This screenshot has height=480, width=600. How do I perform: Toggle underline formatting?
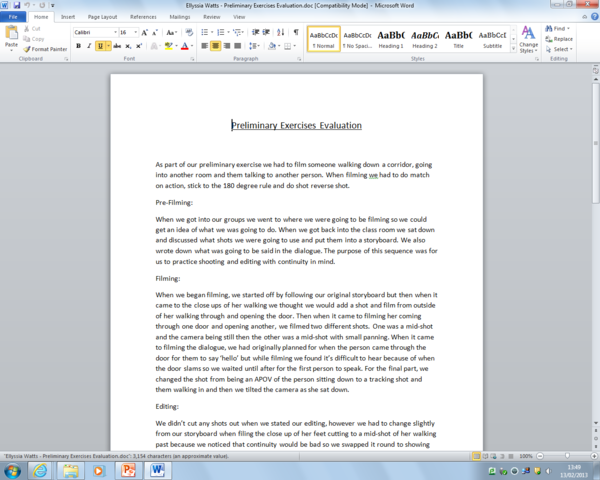(x=100, y=46)
